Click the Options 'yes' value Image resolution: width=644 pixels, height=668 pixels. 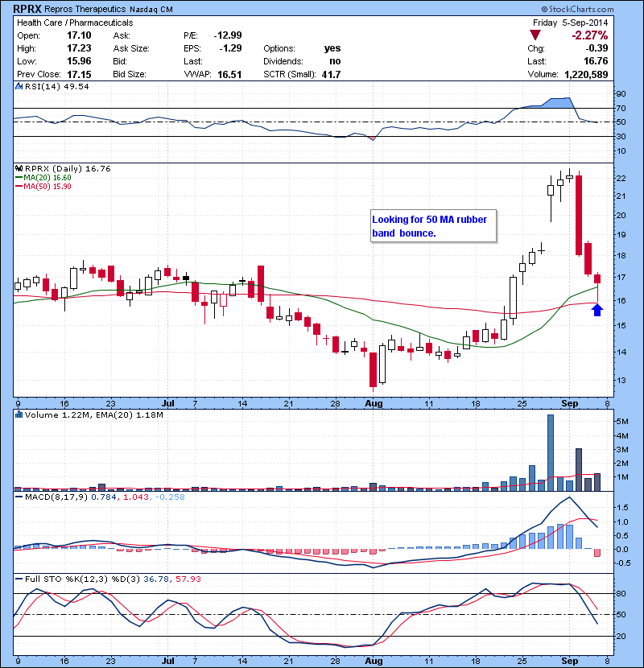[x=332, y=48]
